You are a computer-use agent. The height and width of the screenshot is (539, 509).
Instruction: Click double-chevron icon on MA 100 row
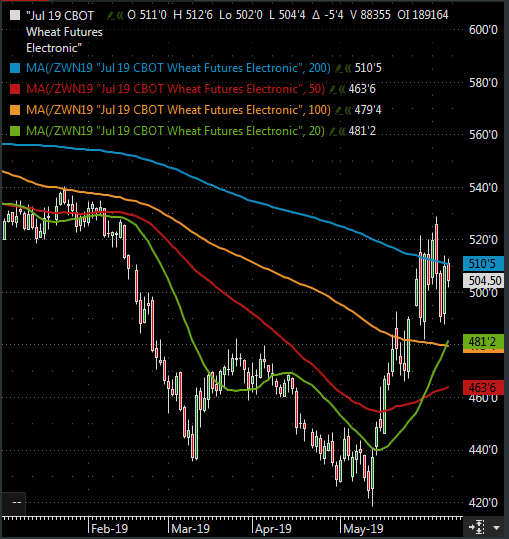347,111
